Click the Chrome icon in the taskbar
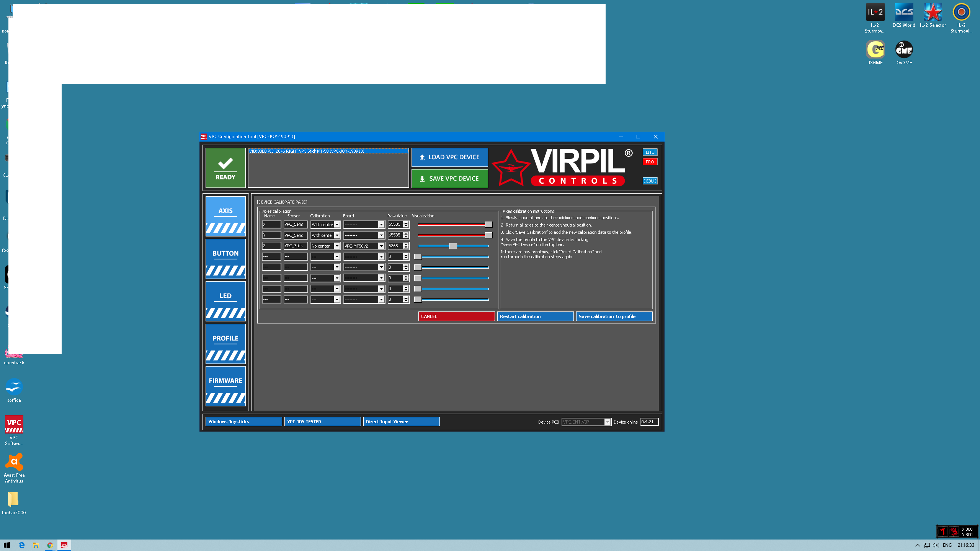The image size is (980, 551). pyautogui.click(x=50, y=545)
